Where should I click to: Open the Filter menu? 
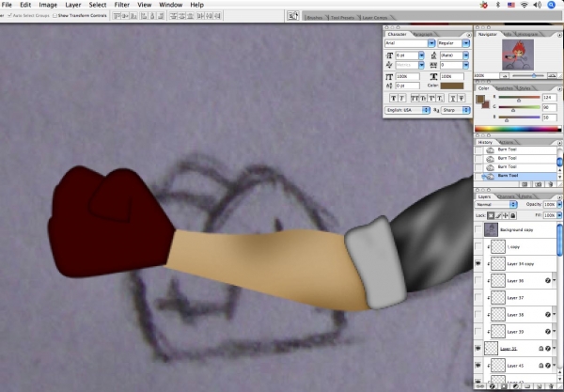(122, 5)
